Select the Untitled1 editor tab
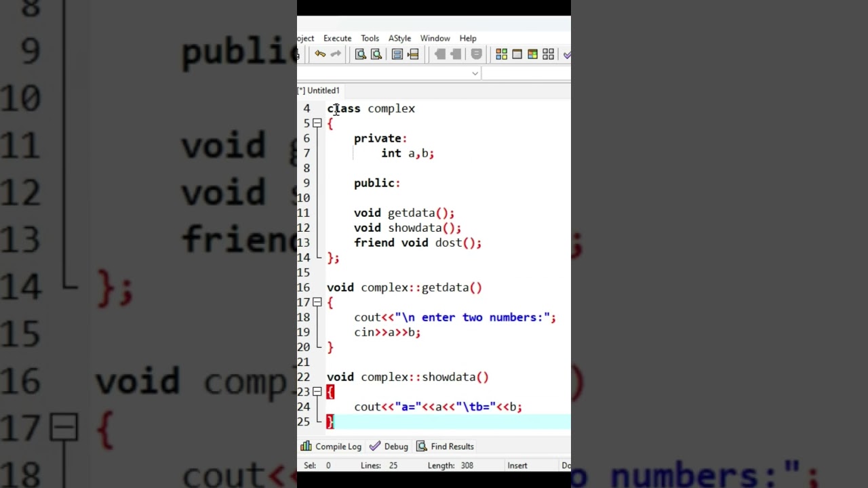This screenshot has height=488, width=868. 319,90
